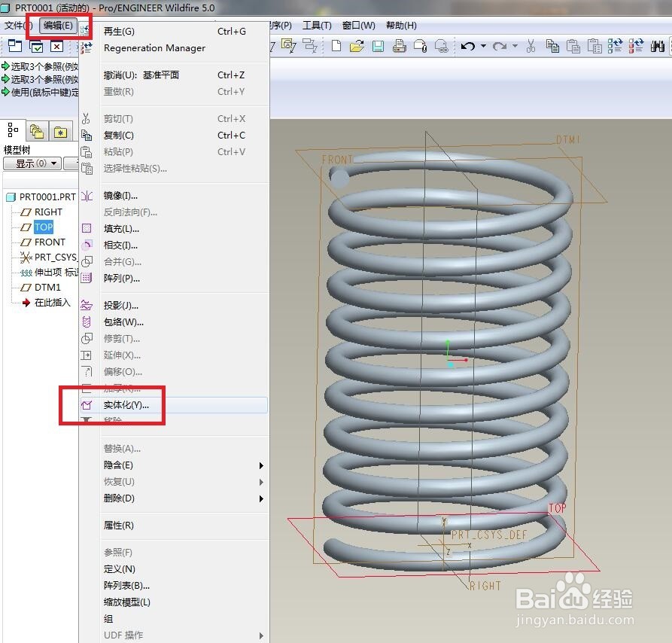Open the 帮助(H) menu

point(401,26)
